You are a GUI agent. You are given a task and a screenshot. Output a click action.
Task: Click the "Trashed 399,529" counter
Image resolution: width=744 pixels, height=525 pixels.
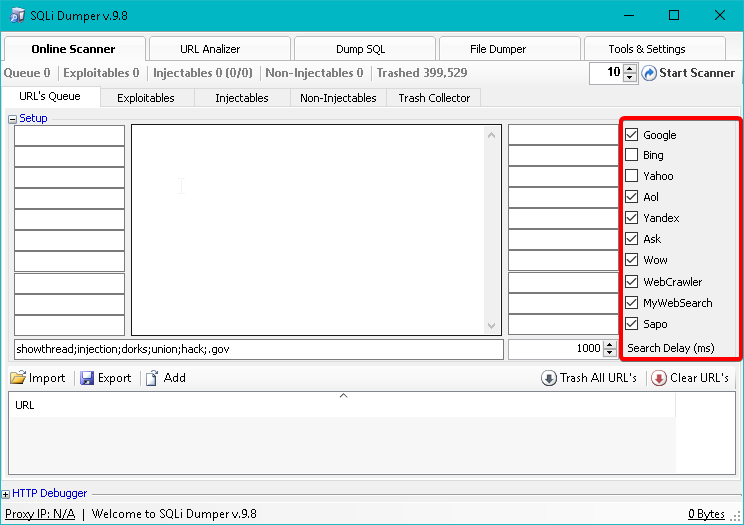[422, 73]
